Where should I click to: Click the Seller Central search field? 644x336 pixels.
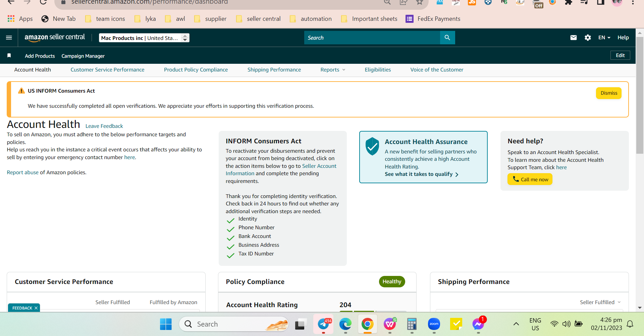tap(372, 38)
